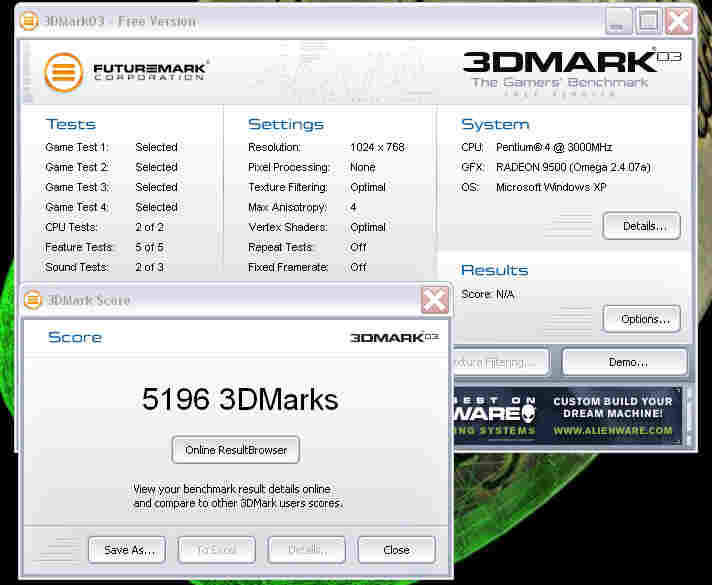This screenshot has height=585, width=712.
Task: Click Pixel Processing value None
Action: 363,167
